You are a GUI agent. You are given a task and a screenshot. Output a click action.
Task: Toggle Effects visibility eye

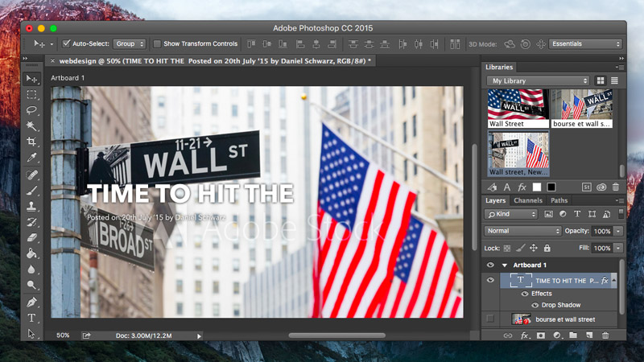(x=525, y=294)
